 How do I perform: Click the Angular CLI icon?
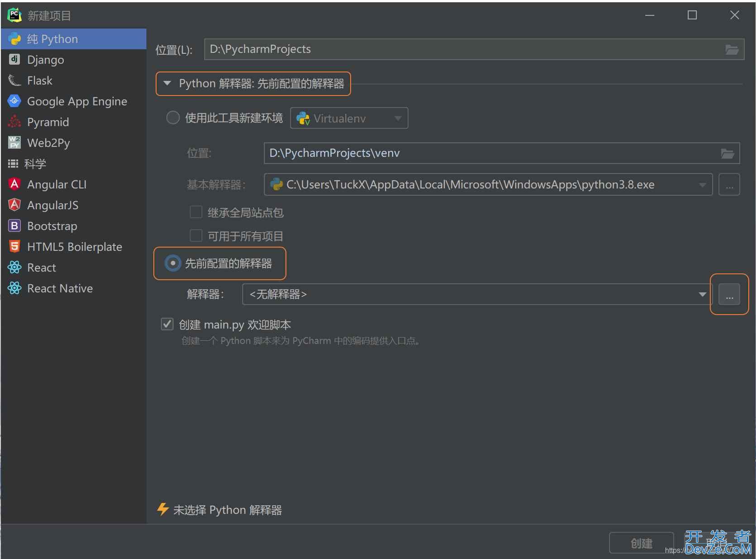pos(14,184)
